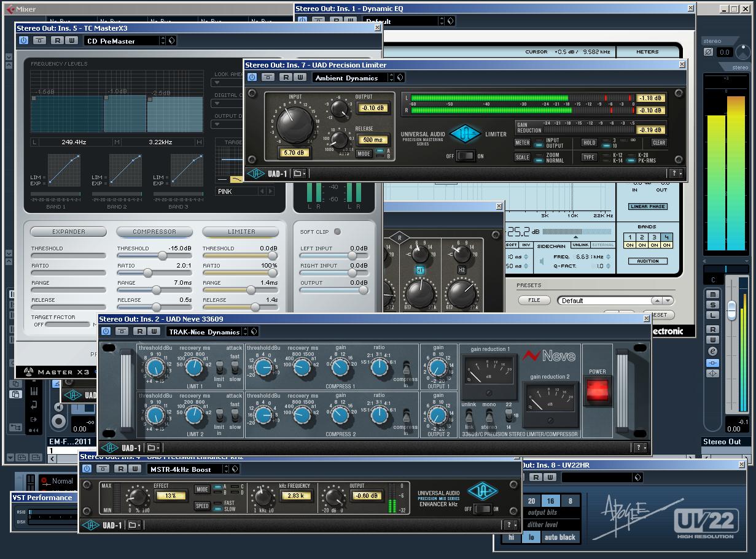Click bypass icon in TC MasterX3 header
The height and width of the screenshot is (559, 756).
point(39,40)
